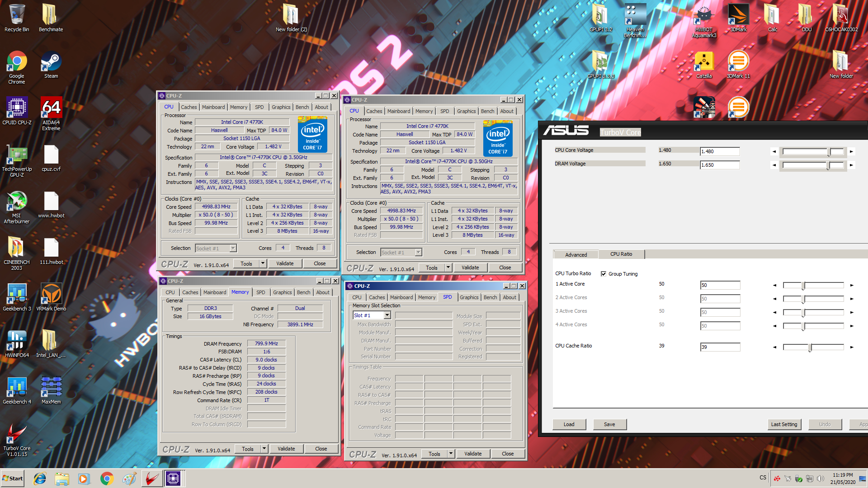Open the DDU folder icon
The width and height of the screenshot is (868, 488).
coord(807,18)
